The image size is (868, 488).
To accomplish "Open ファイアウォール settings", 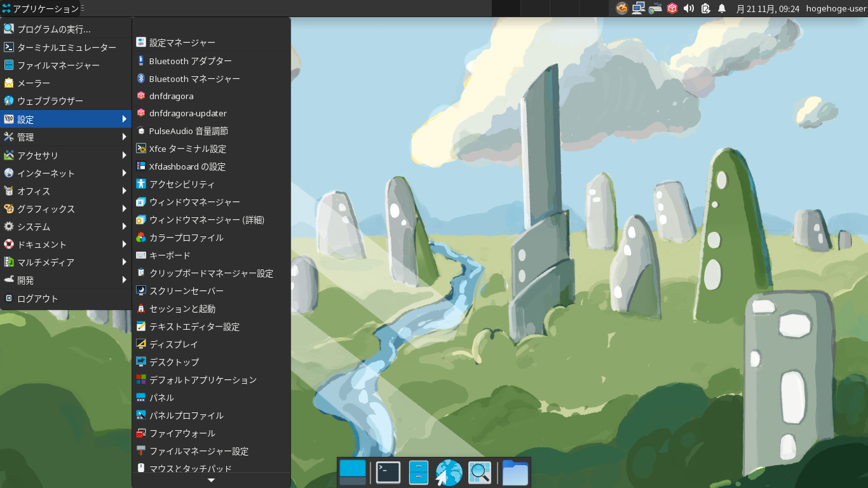I will click(211, 433).
